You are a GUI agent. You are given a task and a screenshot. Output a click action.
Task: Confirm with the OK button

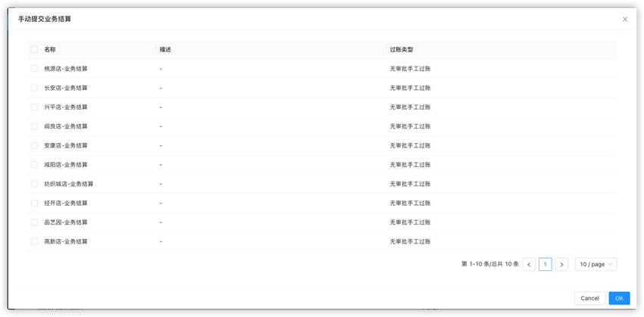(619, 298)
